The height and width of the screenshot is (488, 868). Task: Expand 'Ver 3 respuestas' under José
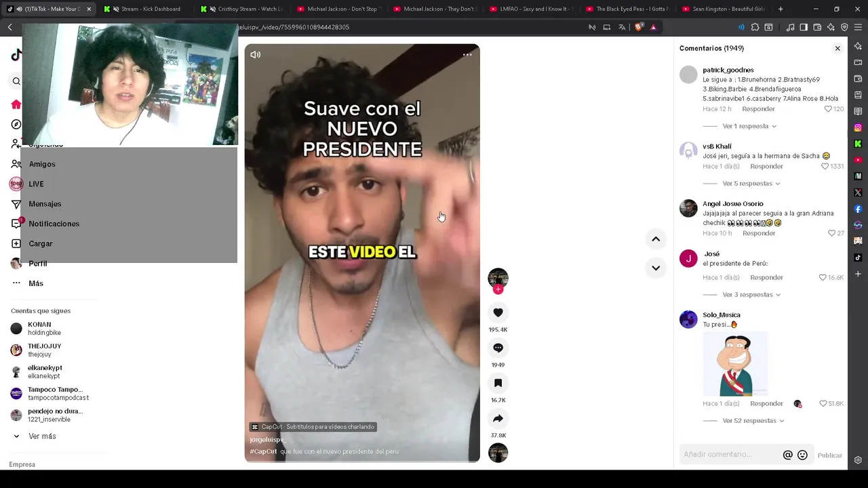[x=751, y=295]
